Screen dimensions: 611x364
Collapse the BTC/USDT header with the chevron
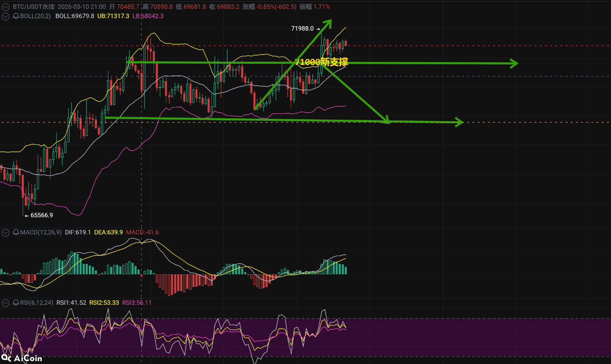point(5,7)
